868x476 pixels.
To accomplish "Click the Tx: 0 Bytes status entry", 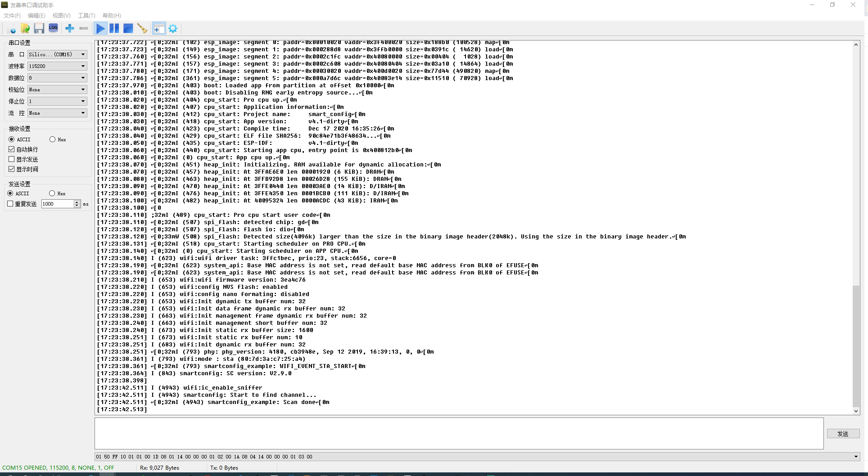I will pos(224,468).
